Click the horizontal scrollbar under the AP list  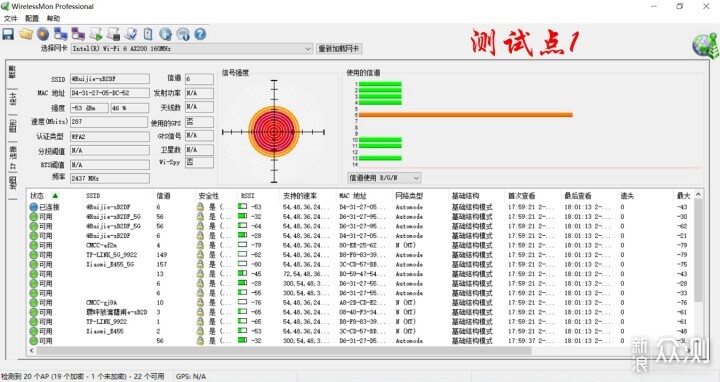[284, 351]
